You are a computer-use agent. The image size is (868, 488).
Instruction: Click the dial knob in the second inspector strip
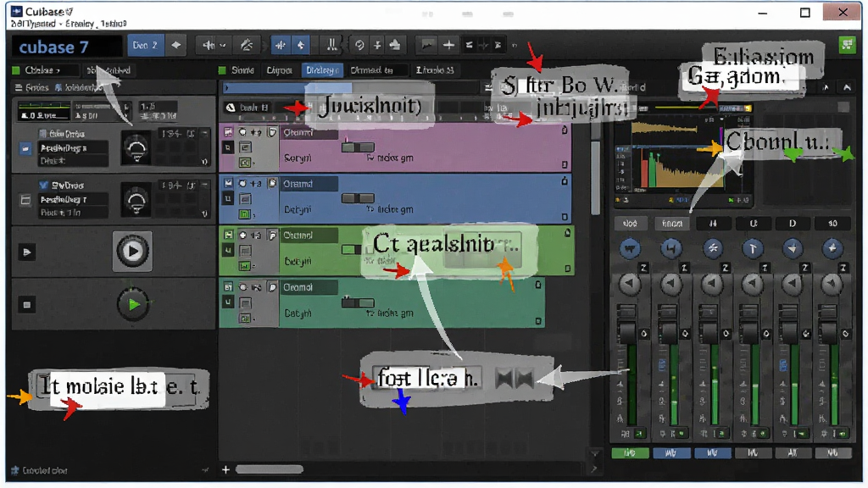pos(136,201)
